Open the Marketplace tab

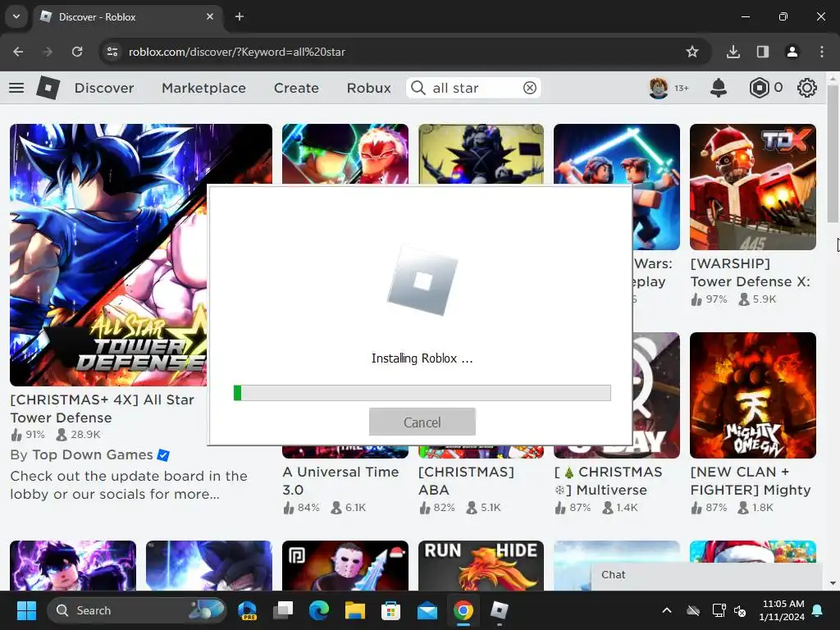(203, 88)
